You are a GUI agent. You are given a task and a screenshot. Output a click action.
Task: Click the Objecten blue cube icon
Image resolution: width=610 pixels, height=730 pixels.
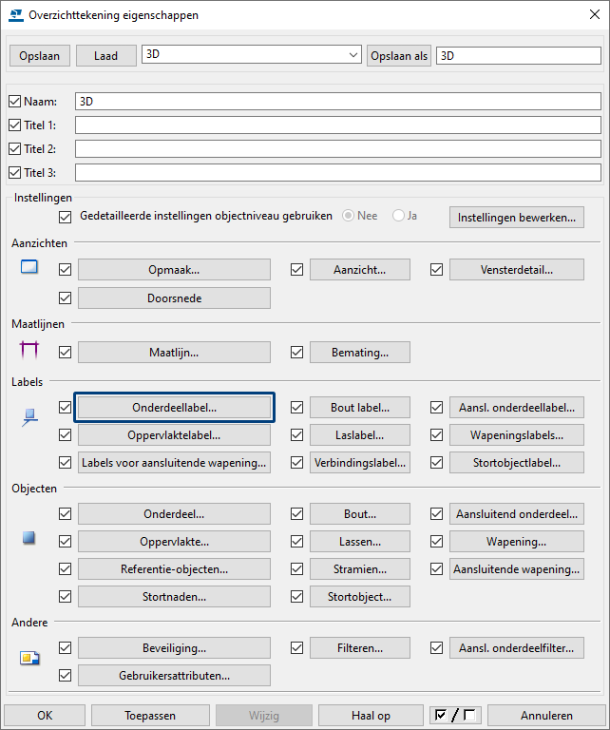[x=29, y=538]
